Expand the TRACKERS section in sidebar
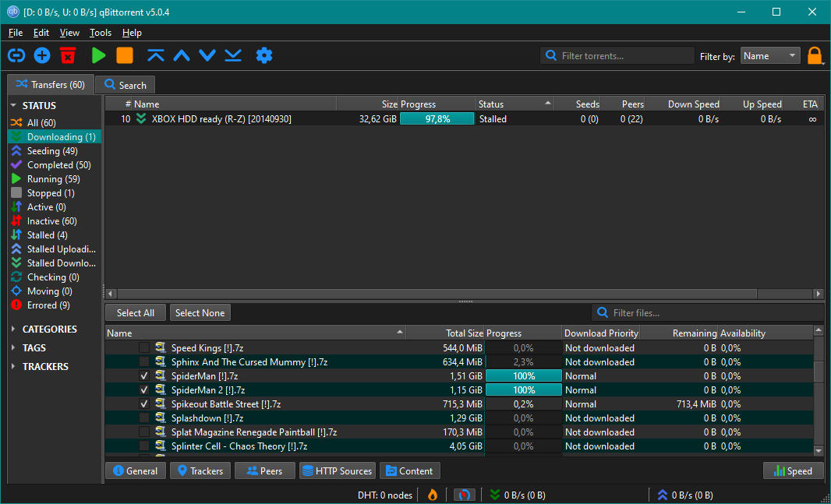 point(14,366)
